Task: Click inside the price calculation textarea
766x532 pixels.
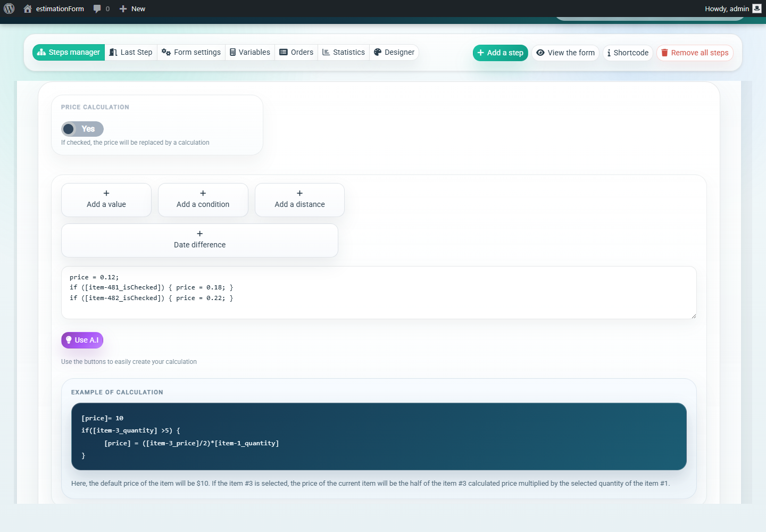Action: coord(379,293)
